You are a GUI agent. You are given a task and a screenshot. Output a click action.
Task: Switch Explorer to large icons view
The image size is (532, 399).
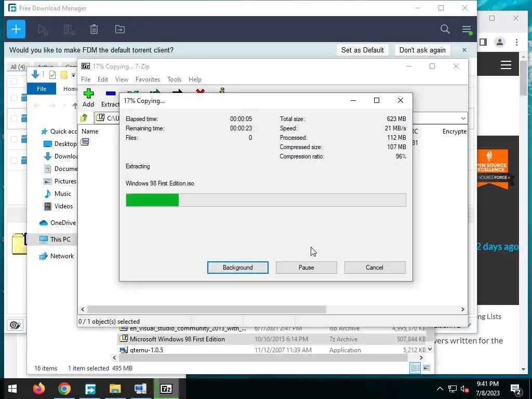coord(427,368)
